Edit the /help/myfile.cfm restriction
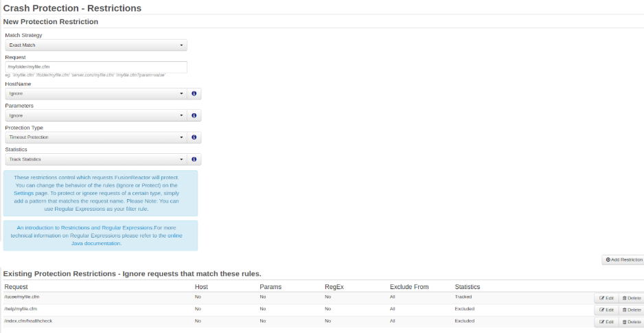 click(x=606, y=310)
